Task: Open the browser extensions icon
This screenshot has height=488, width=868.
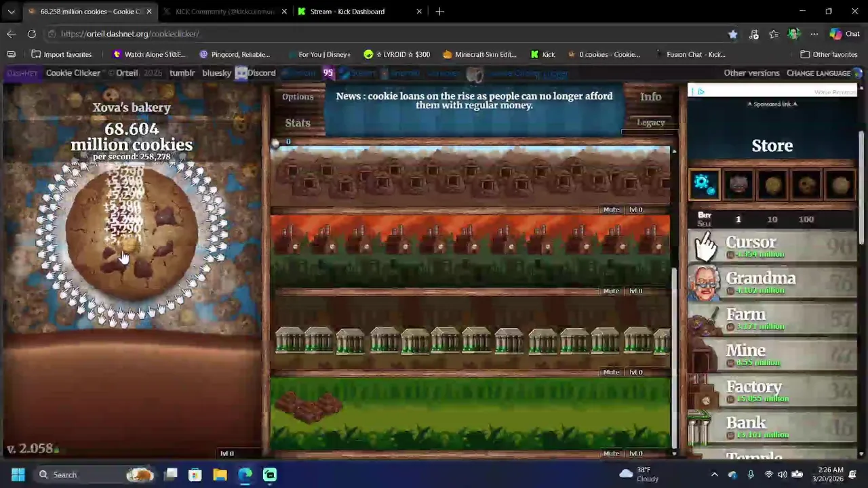Action: (x=753, y=34)
